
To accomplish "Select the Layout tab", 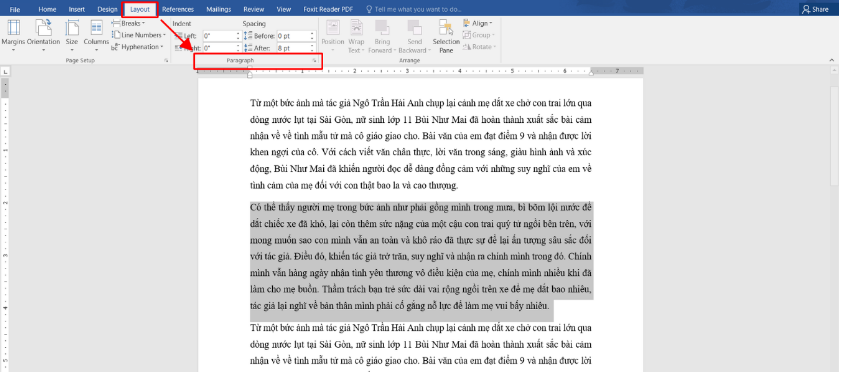I will point(140,9).
